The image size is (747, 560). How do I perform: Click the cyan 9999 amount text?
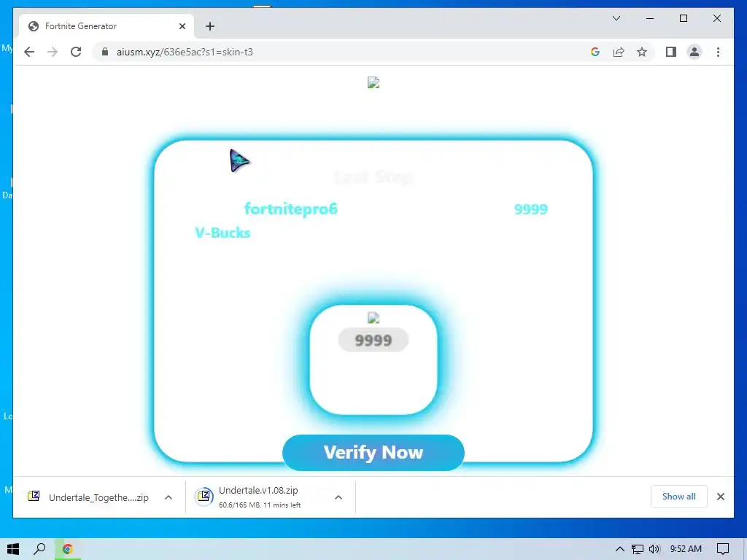531,209
